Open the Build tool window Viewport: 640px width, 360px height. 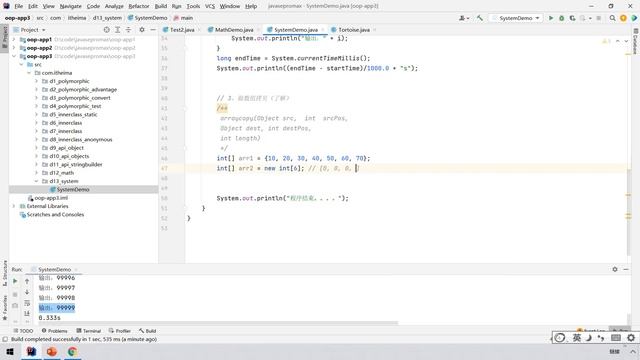tap(147, 331)
